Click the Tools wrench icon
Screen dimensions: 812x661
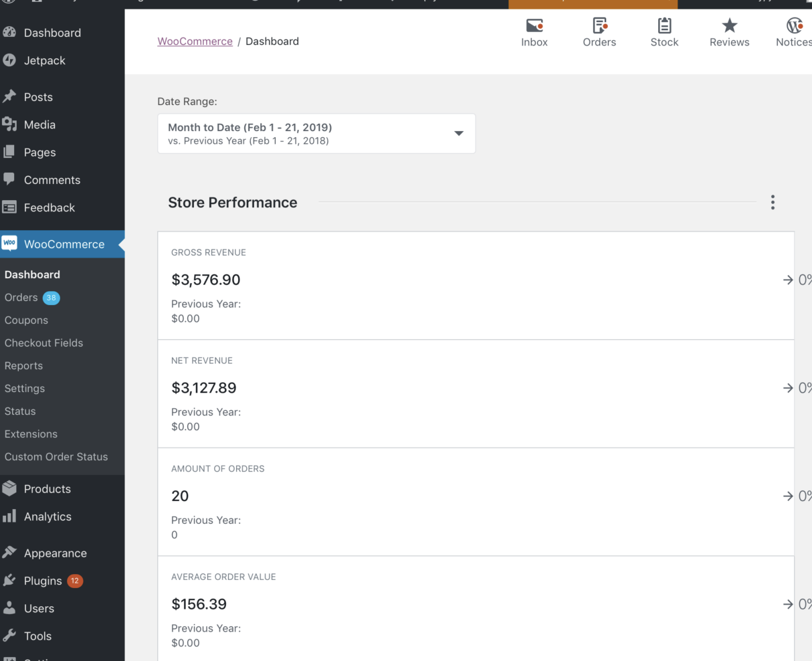(x=9, y=636)
